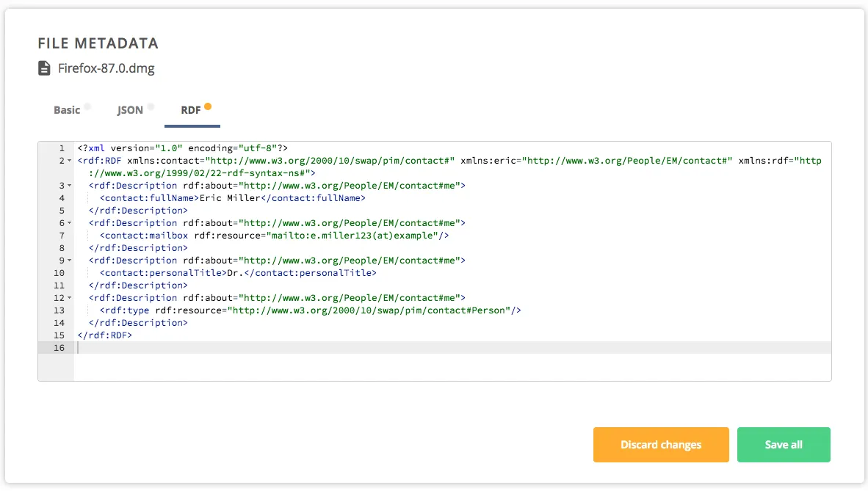
Task: Click the gray status dot beside Basic
Action: coord(87,106)
